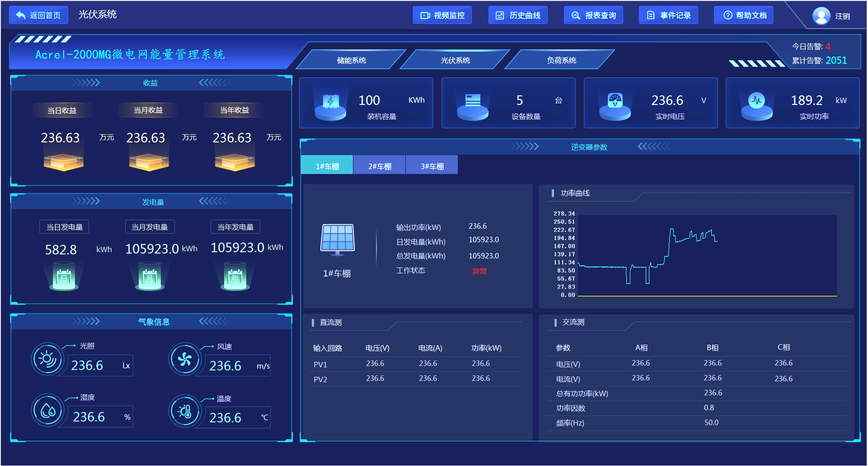Click the 装机容量 battery icon
This screenshot has height=466, width=868.
pyautogui.click(x=330, y=104)
